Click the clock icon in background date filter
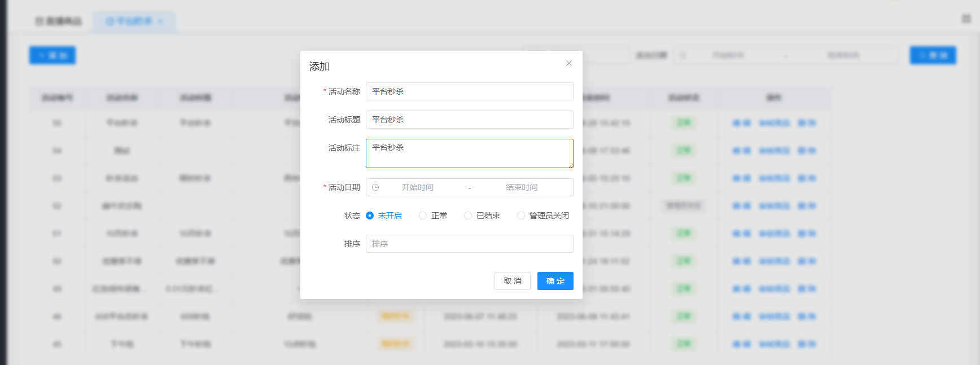Screen dimensions: 980x365 coord(683,55)
